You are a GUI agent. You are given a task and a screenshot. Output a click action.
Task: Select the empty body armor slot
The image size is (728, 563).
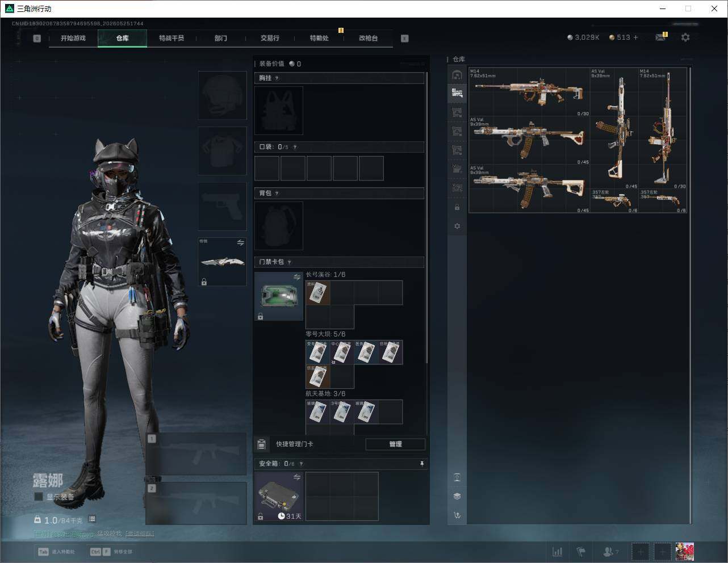pos(222,151)
